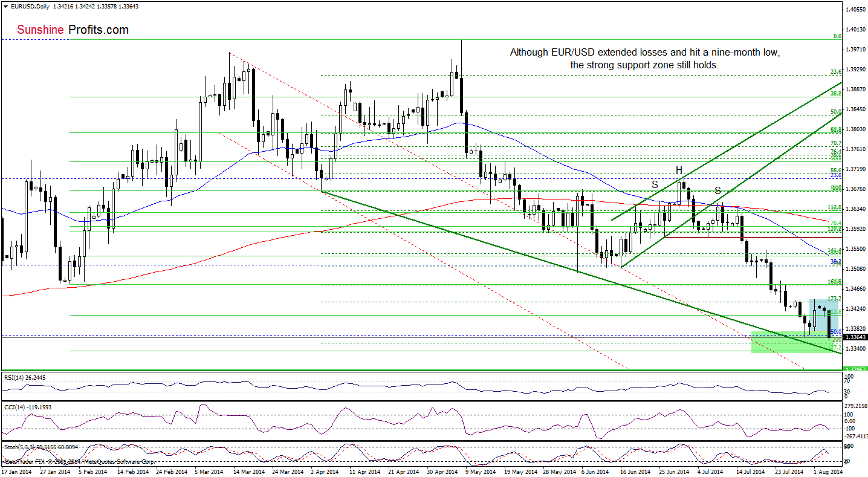Click the 279.2158 CCI scale value
The height and width of the screenshot is (477, 868).
[856, 406]
